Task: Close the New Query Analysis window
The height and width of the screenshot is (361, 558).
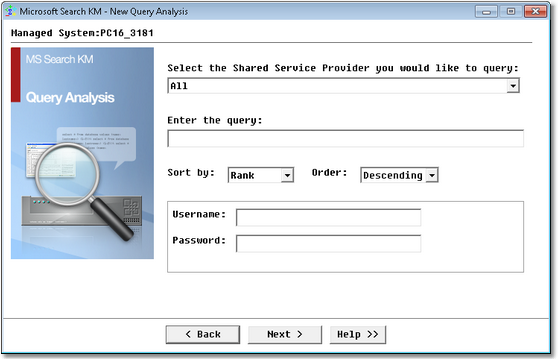Action: (536, 12)
